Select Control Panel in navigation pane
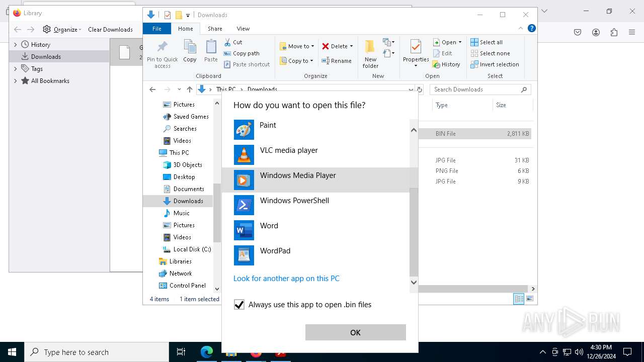 coord(182,286)
